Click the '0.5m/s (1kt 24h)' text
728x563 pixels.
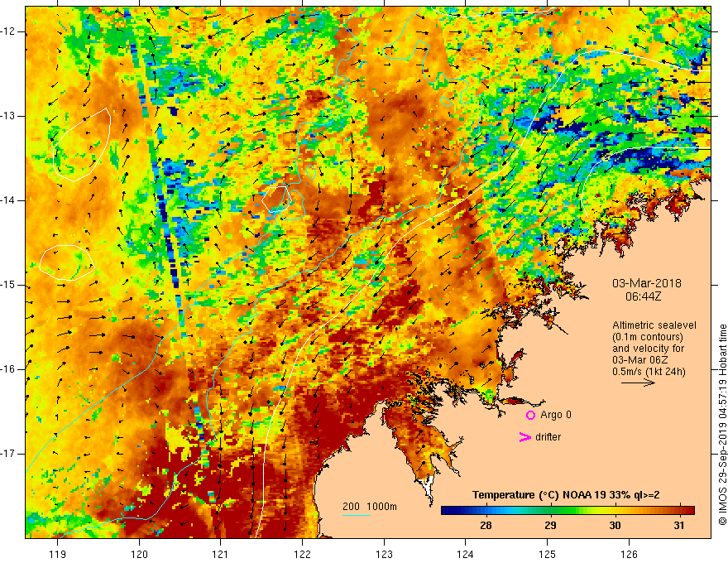point(649,372)
